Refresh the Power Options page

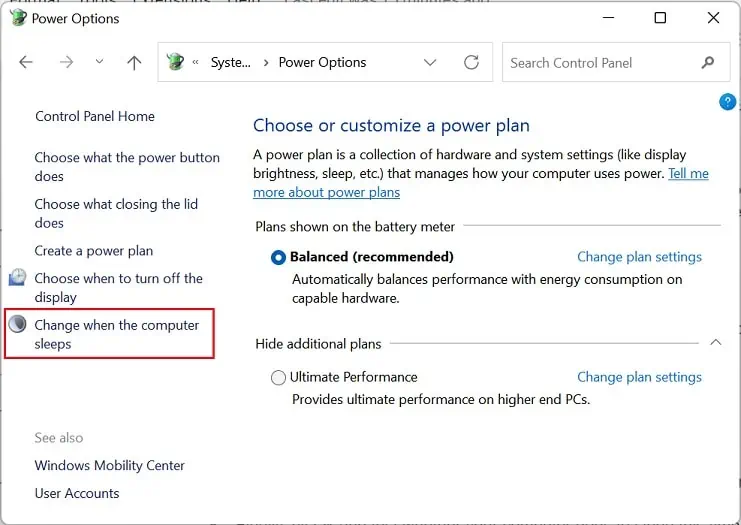[x=471, y=62]
